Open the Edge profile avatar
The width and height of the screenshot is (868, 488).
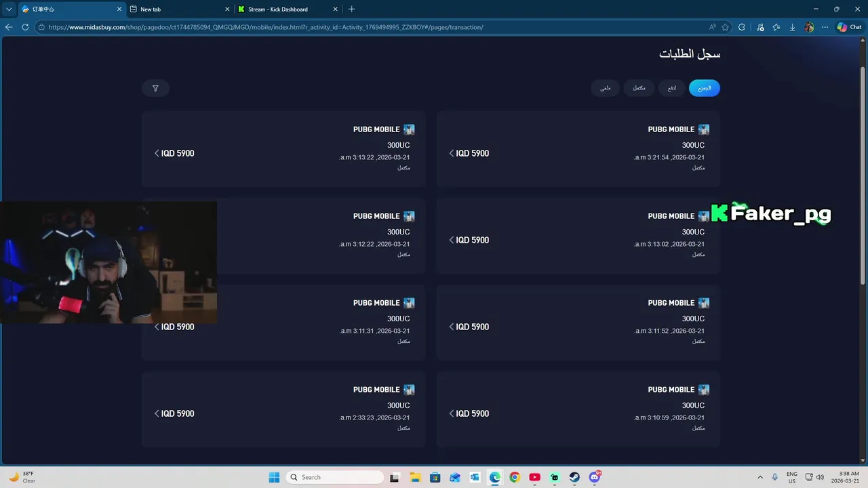(x=809, y=27)
